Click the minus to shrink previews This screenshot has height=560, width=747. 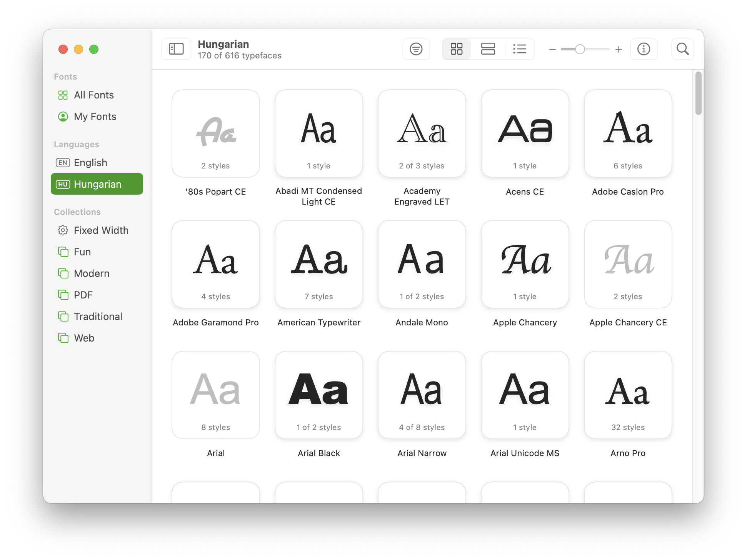tap(552, 50)
